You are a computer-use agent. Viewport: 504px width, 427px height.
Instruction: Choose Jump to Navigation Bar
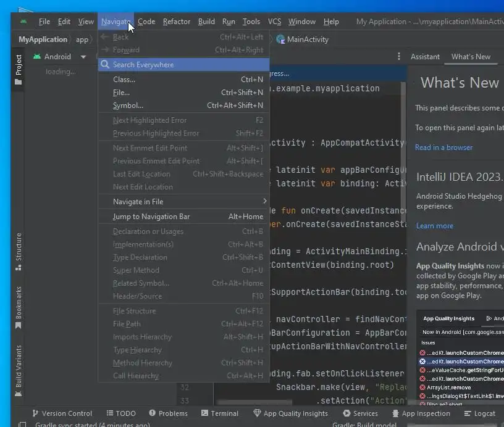click(183, 217)
